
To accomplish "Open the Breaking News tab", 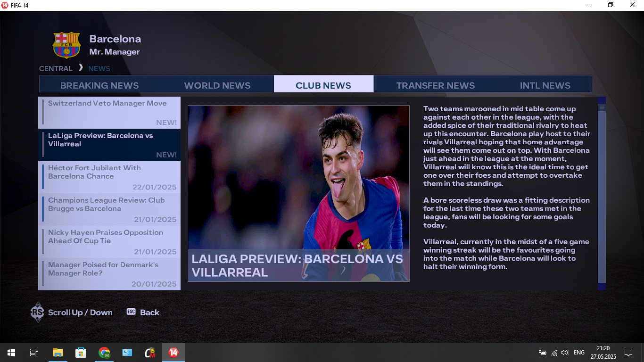I will click(x=99, y=85).
